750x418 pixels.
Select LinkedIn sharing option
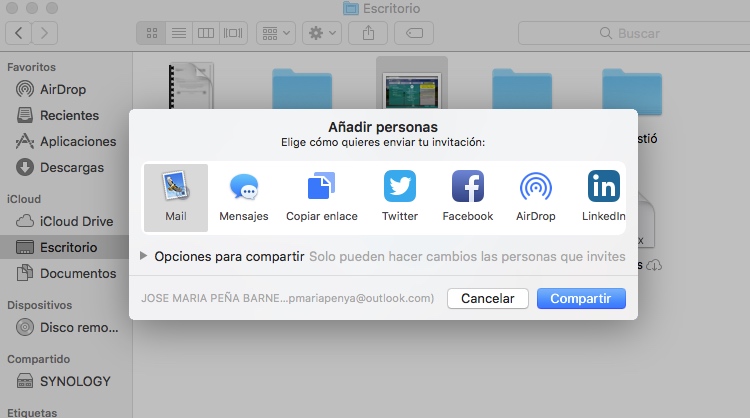click(x=604, y=198)
